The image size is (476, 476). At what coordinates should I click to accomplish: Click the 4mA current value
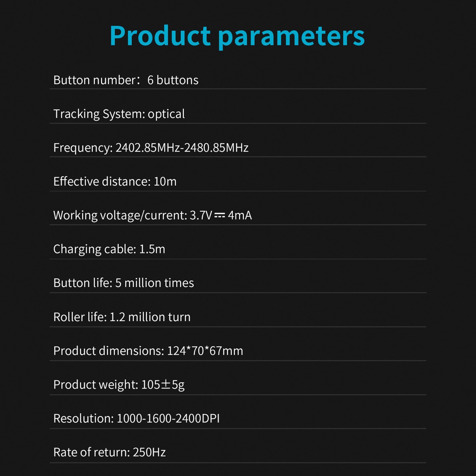(240, 216)
